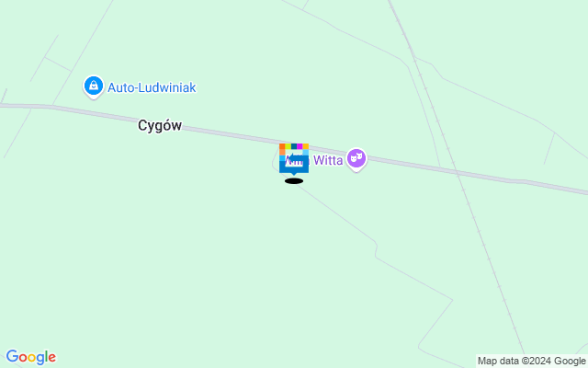Click the marker's small pointer tip triangle
The height and width of the screenshot is (368, 588).
294,174
